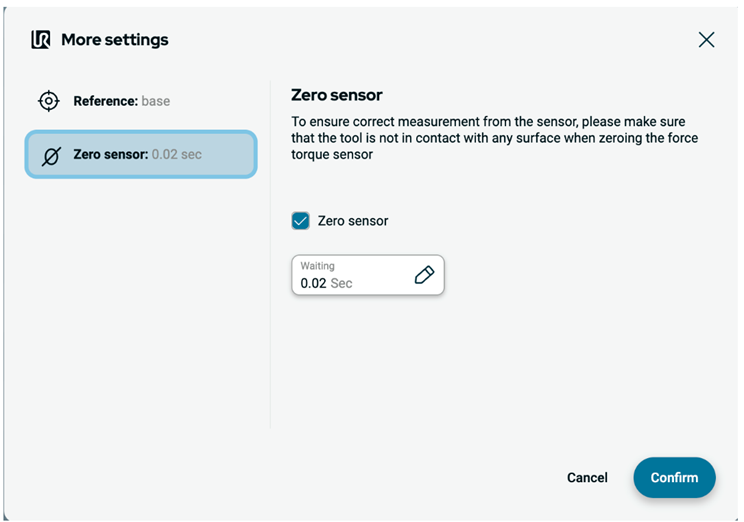Click the Zero sensor crossed-circle icon

point(50,156)
